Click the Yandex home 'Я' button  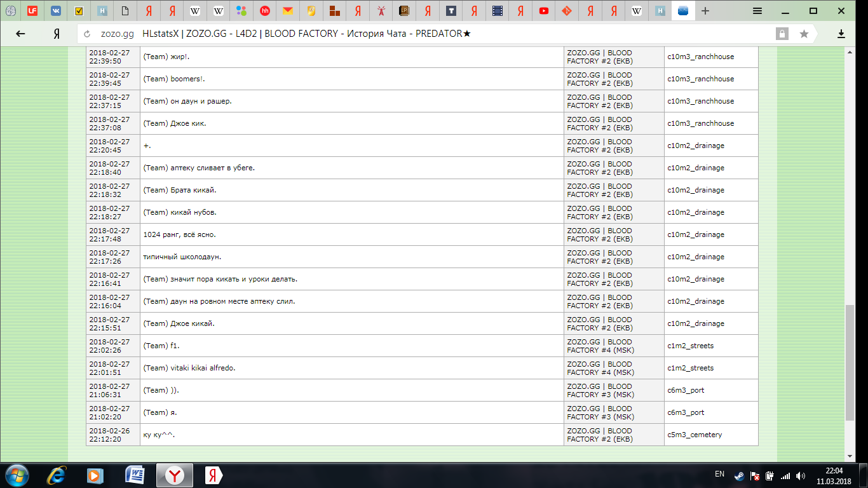tap(57, 34)
